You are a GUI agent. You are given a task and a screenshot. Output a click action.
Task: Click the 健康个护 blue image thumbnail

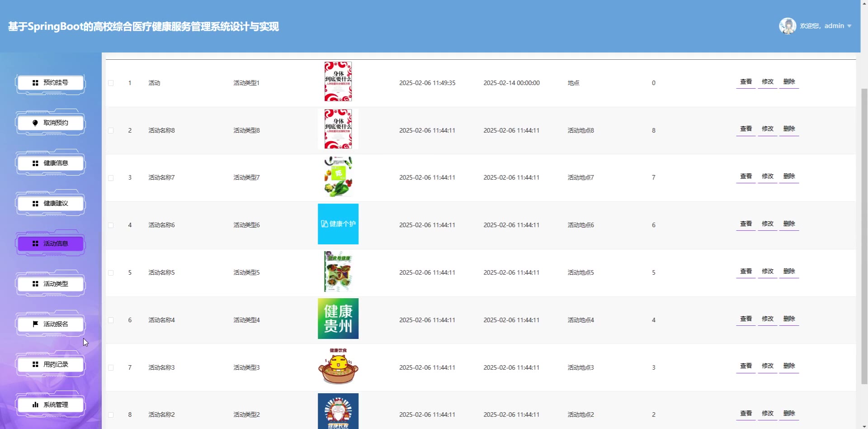click(x=338, y=224)
